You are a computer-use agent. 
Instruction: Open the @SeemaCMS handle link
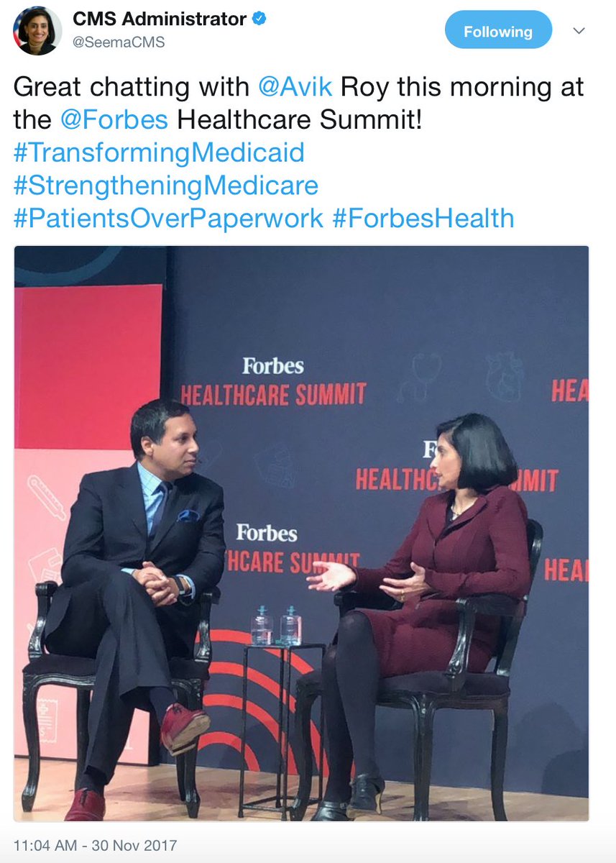[119, 42]
